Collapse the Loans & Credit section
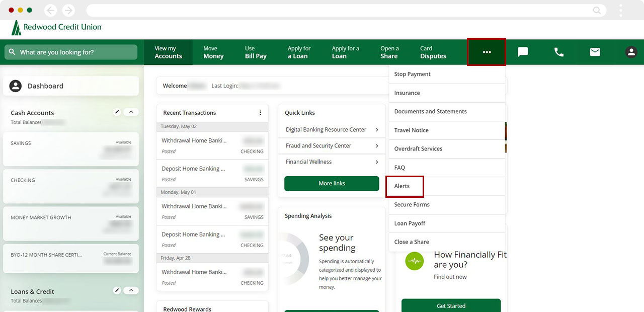Viewport: 644px width, 312px height. pyautogui.click(x=131, y=290)
